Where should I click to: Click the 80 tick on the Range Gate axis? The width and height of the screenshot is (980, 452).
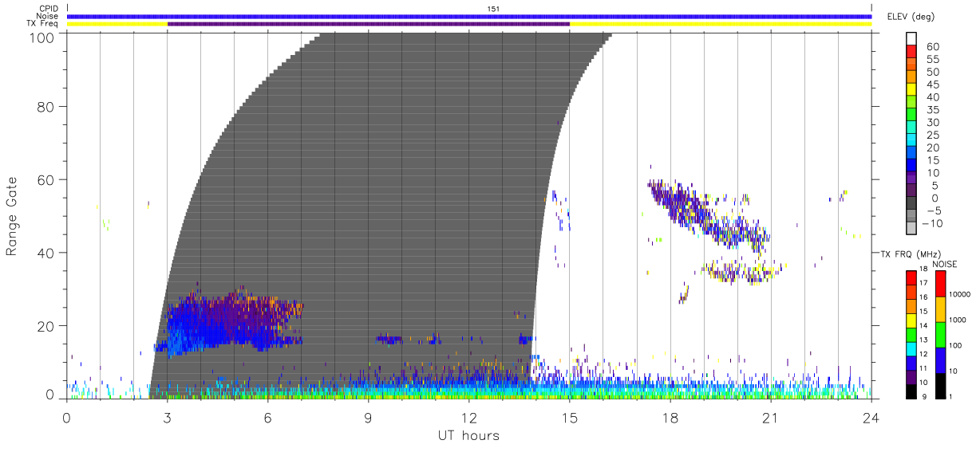[46, 106]
